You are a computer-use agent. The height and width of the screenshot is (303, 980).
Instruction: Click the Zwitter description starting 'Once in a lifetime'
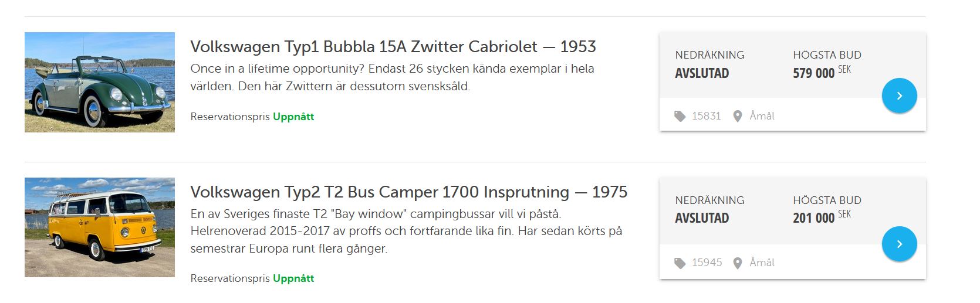[392, 77]
